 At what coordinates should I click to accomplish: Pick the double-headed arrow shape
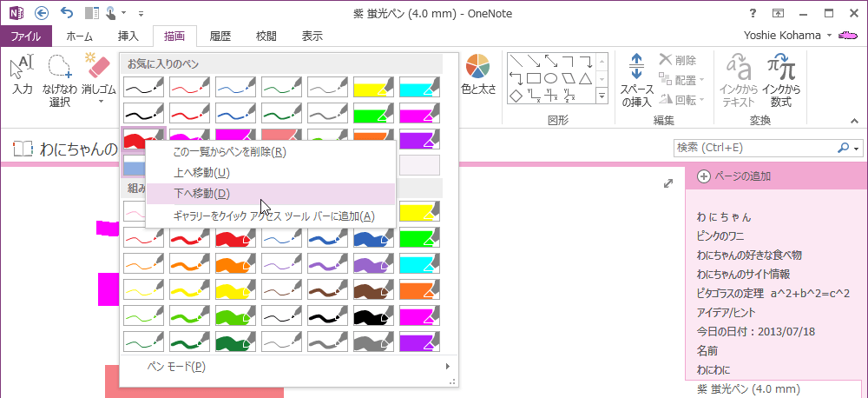point(551,61)
